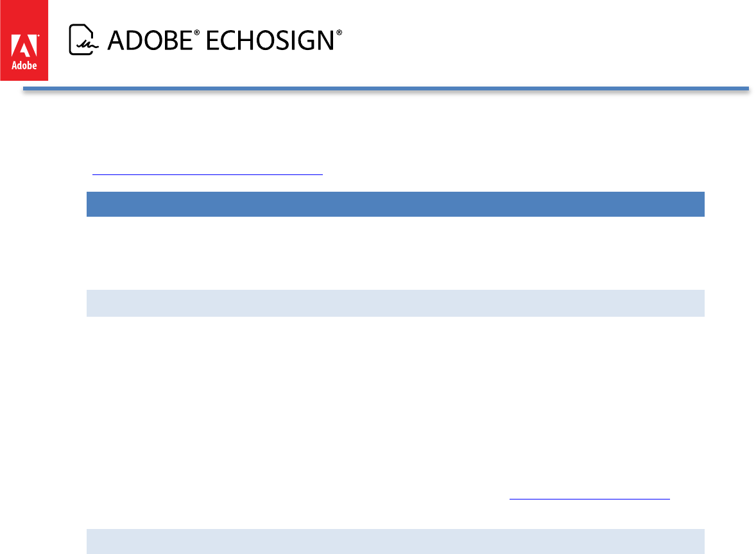
Task: Click the white A glyph in Adobe logo
Action: point(24,46)
